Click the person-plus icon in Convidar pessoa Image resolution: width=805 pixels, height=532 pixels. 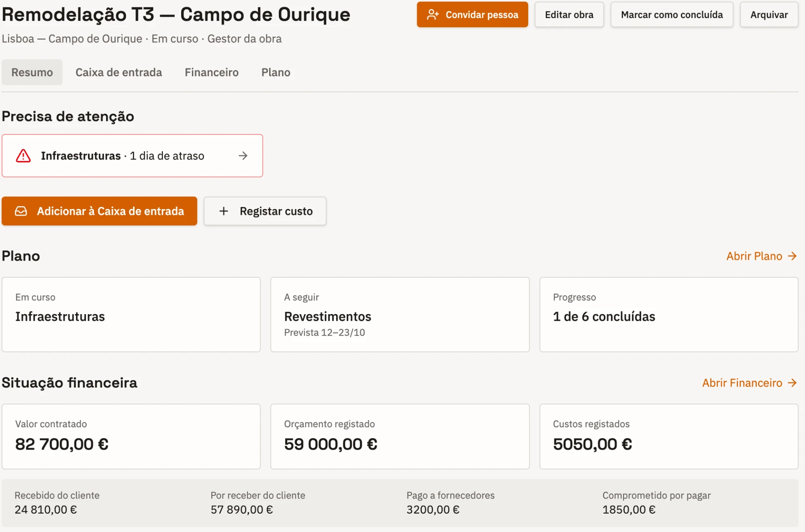(433, 15)
